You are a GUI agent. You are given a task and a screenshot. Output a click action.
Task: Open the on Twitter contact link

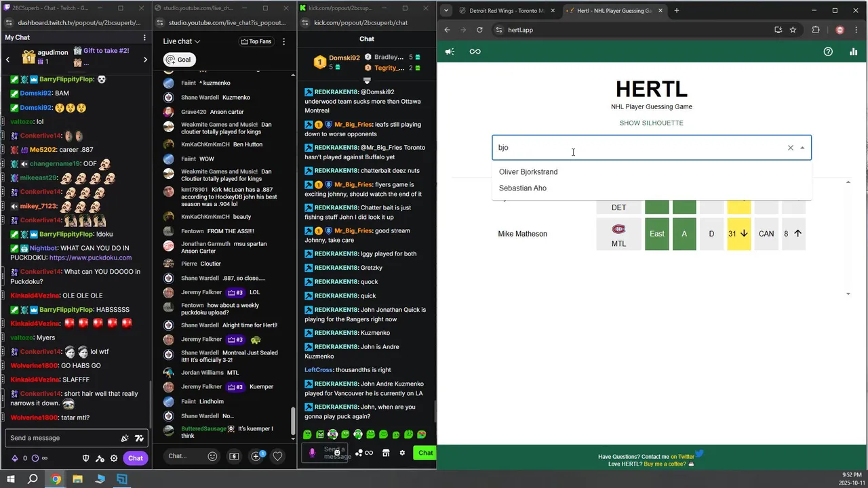pos(682,456)
